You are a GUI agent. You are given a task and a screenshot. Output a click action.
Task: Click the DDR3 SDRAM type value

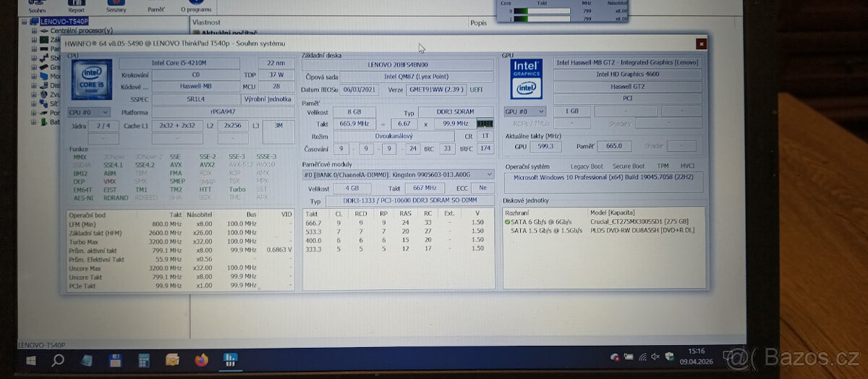456,112
